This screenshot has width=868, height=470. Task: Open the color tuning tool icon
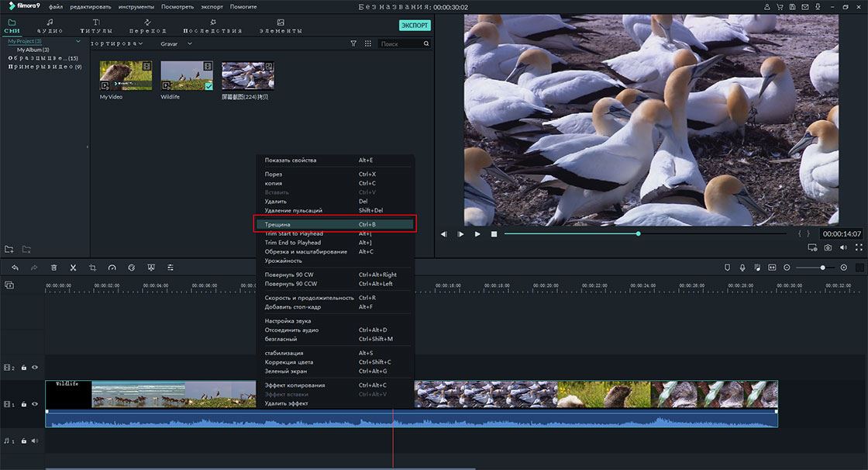(x=132, y=268)
